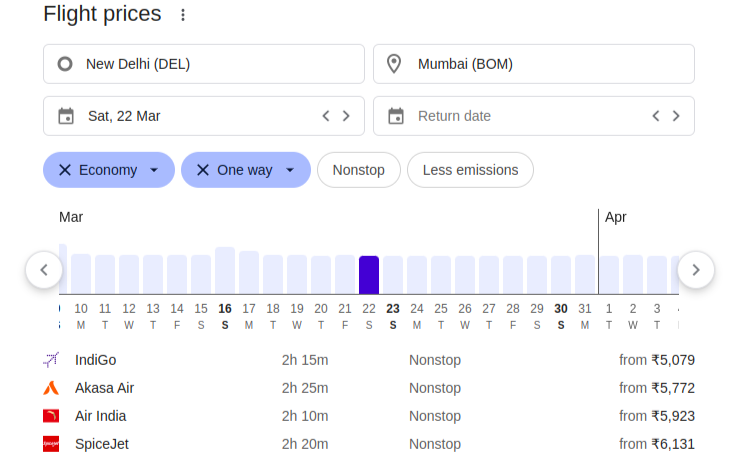
Task: Click date label 3 T in April
Action: click(657, 317)
